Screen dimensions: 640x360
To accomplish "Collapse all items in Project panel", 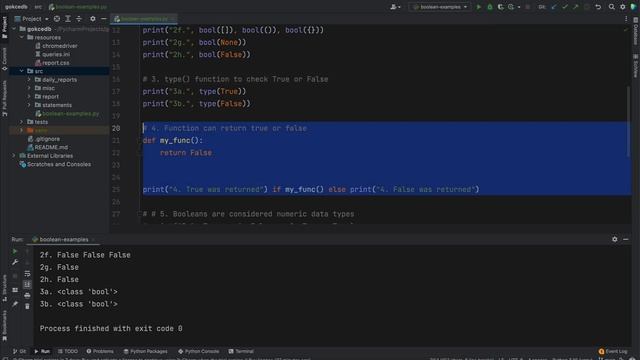I will 79,19.
